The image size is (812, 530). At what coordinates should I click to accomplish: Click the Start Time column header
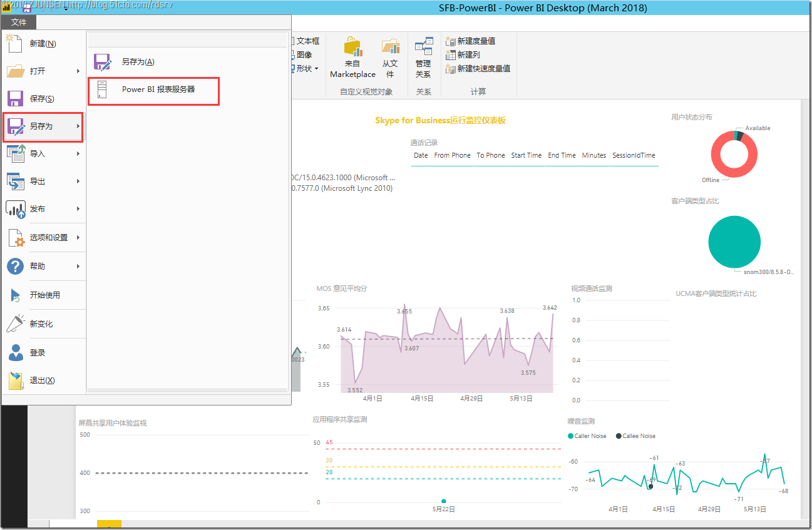pyautogui.click(x=527, y=155)
